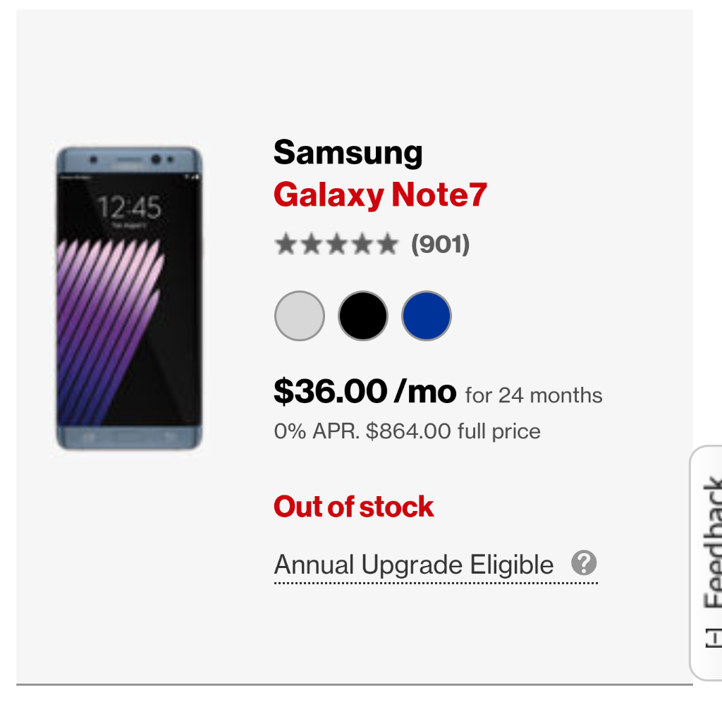722x728 pixels.
Task: Click the for 24 months text
Action: tap(534, 395)
